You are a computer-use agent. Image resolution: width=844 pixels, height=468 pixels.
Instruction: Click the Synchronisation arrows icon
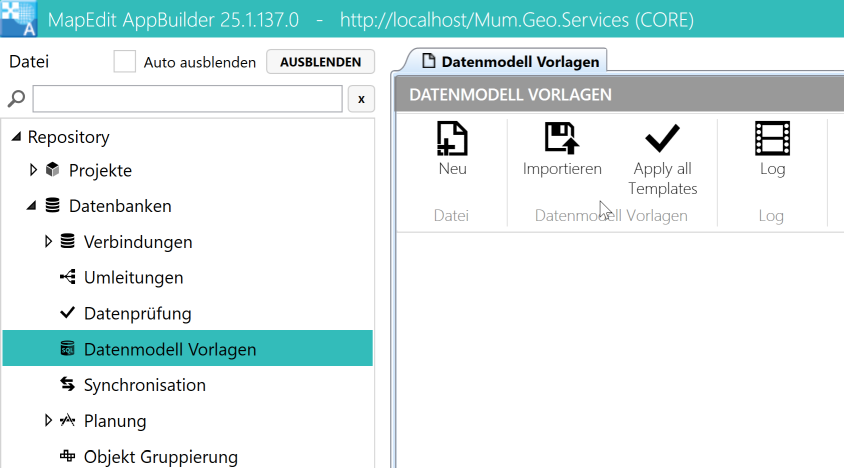(68, 385)
